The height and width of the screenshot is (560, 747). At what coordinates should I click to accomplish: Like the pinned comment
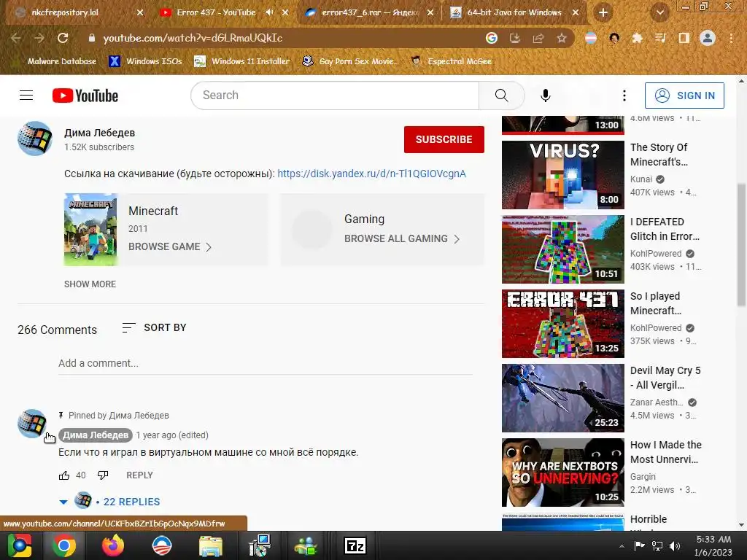pos(64,475)
